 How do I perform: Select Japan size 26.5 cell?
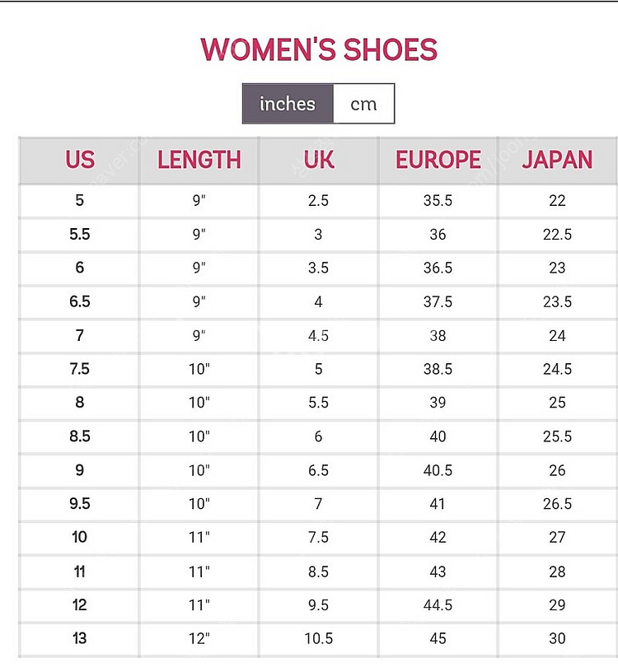(x=557, y=504)
